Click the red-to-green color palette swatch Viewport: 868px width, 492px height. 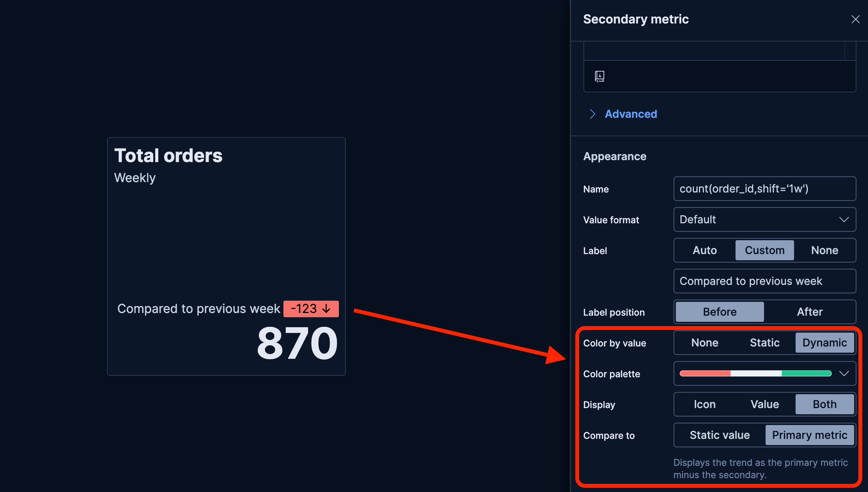[x=755, y=373]
